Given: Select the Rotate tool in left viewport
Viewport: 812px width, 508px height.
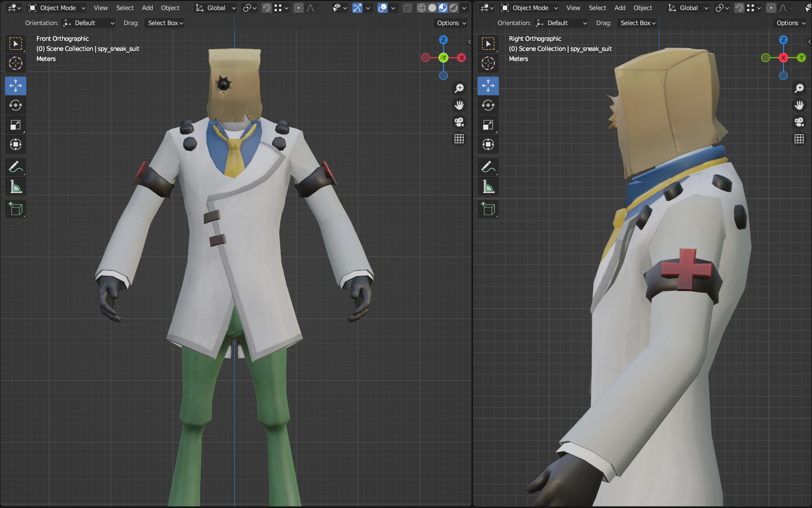Looking at the screenshot, I should click(x=16, y=105).
